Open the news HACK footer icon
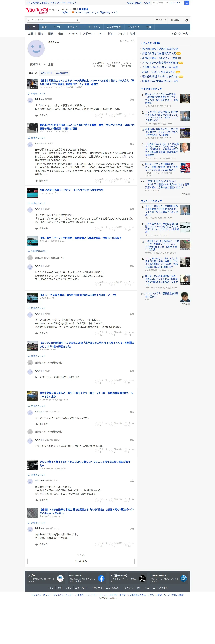Screen dimensions: 215x644 coord(184,578)
